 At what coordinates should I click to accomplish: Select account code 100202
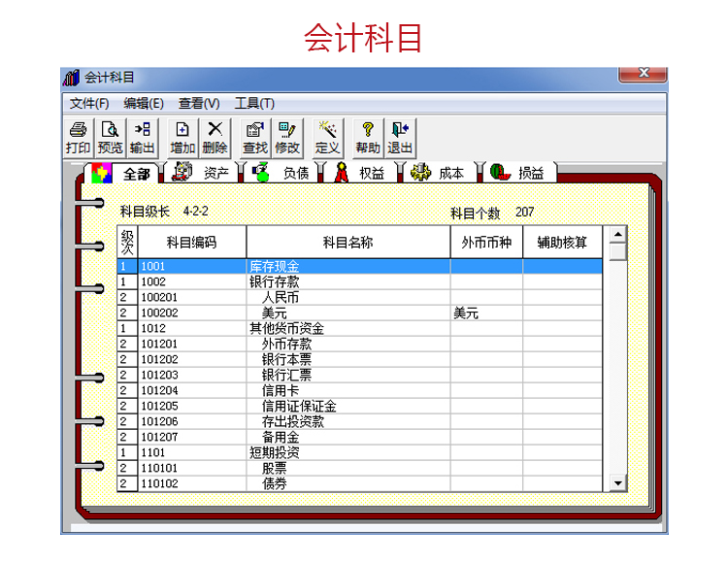pyautogui.click(x=159, y=313)
